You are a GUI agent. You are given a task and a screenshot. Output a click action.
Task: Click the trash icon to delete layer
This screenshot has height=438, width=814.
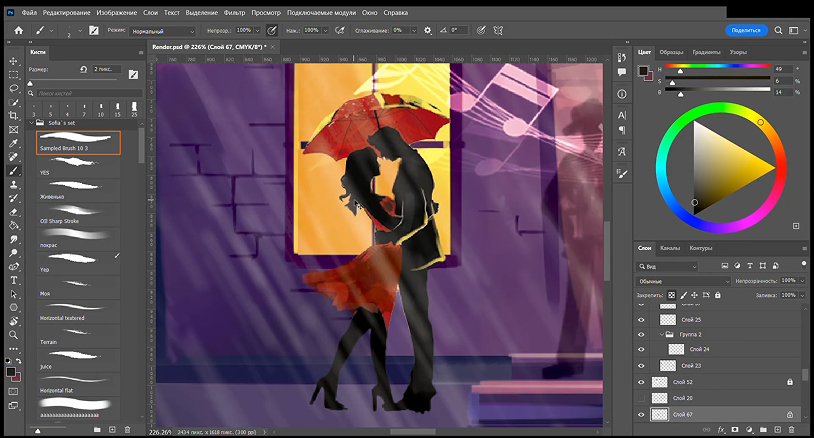[x=790, y=430]
